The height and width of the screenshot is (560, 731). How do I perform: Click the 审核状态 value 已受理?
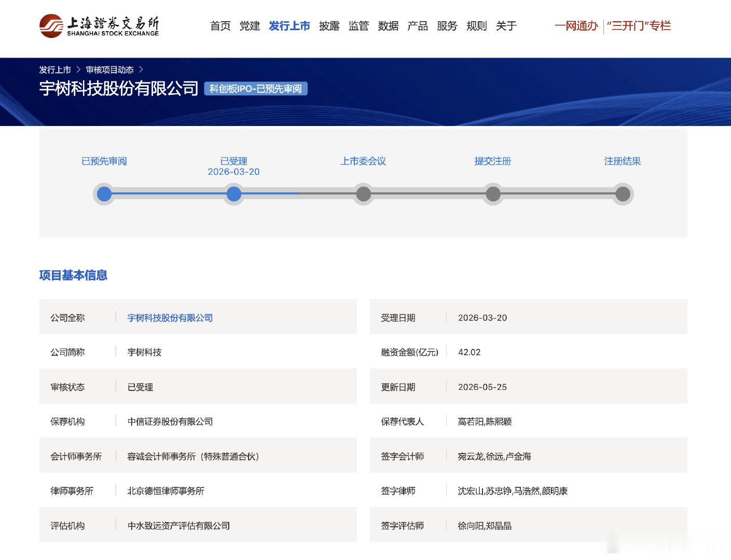[140, 387]
